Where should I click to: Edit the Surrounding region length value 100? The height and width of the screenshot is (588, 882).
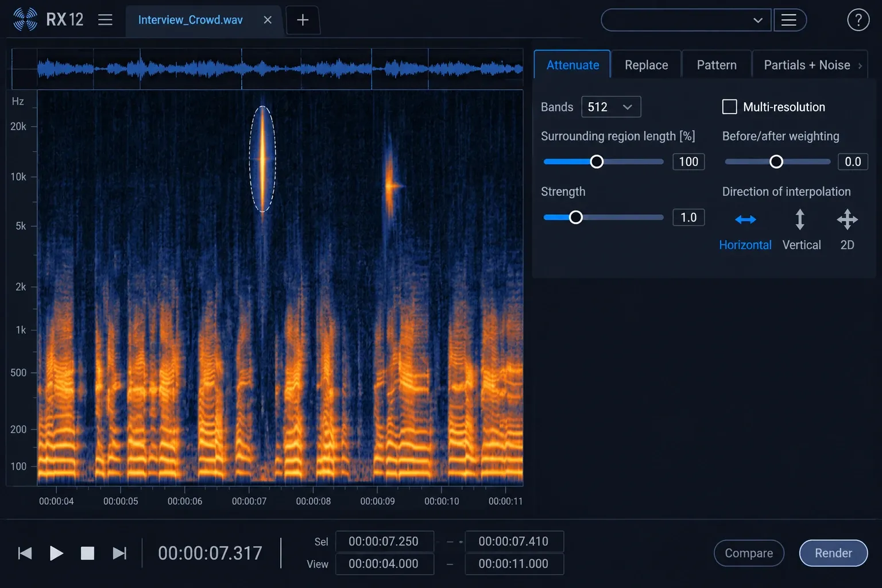click(x=688, y=162)
